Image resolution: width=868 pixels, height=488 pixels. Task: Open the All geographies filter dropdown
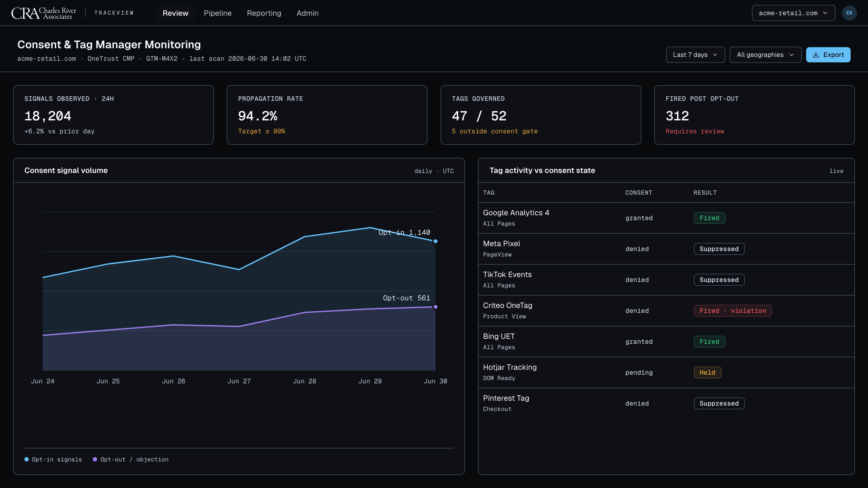point(765,55)
